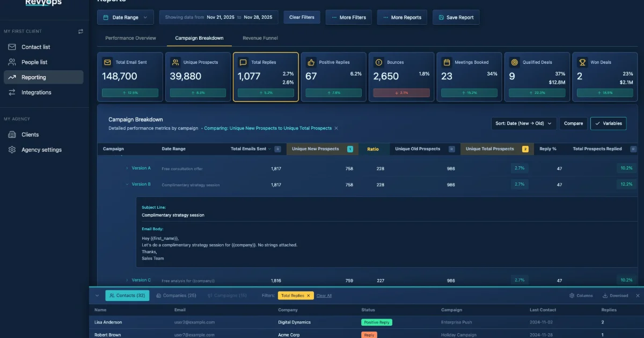Open Contact list via its envelope icon
This screenshot has height=338, width=644.
point(12,47)
